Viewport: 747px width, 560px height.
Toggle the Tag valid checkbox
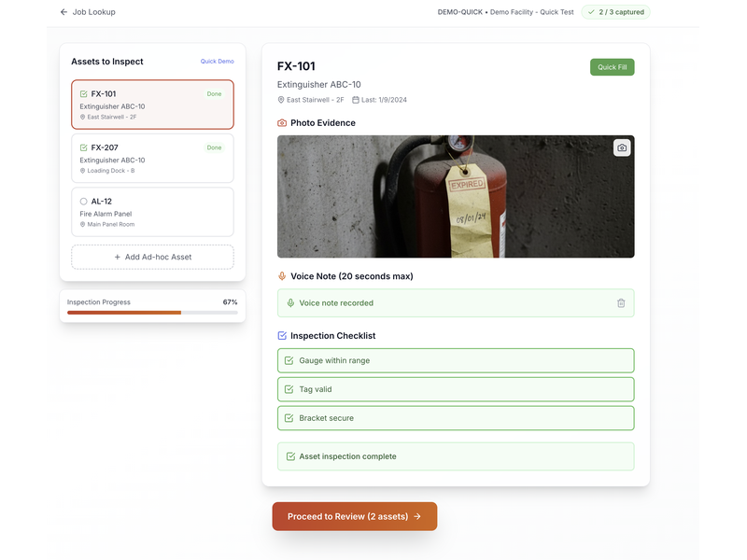pos(289,390)
